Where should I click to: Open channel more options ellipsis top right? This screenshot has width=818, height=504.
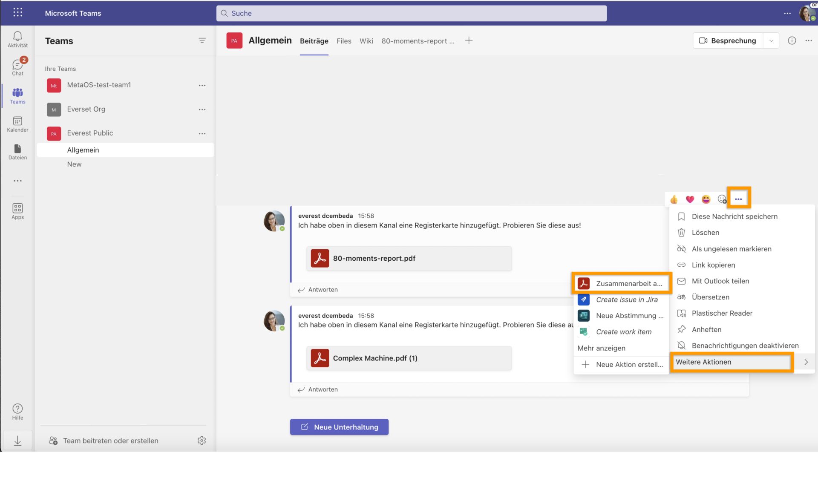(x=808, y=40)
